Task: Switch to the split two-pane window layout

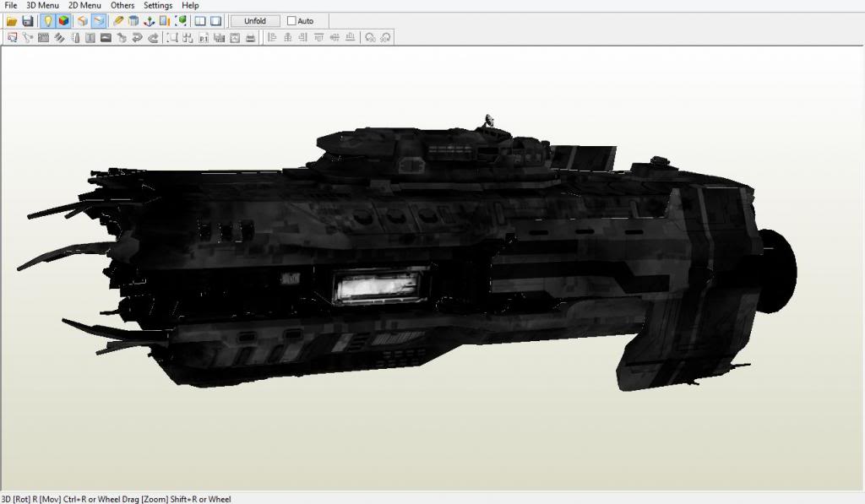Action: coord(200,21)
